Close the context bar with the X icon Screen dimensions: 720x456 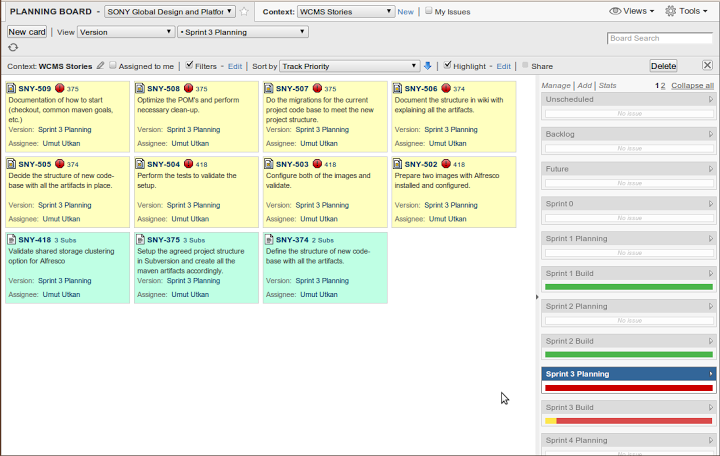(x=708, y=65)
